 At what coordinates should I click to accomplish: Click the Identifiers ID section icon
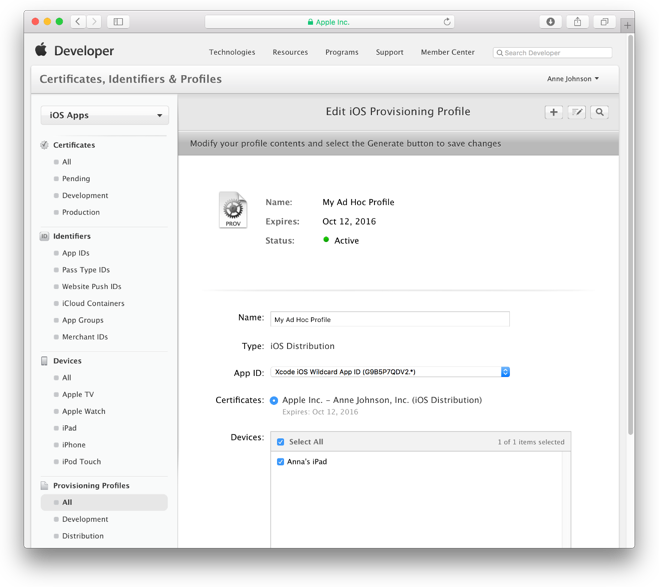(44, 236)
